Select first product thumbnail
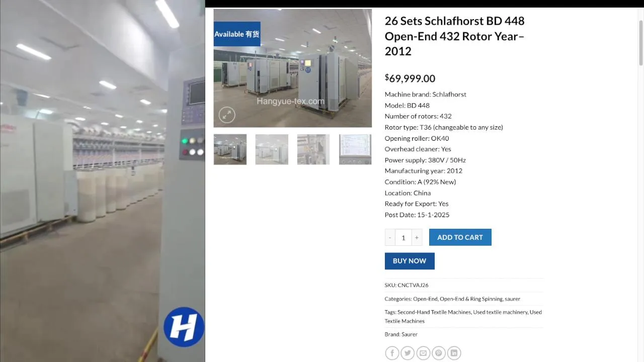 [230, 149]
